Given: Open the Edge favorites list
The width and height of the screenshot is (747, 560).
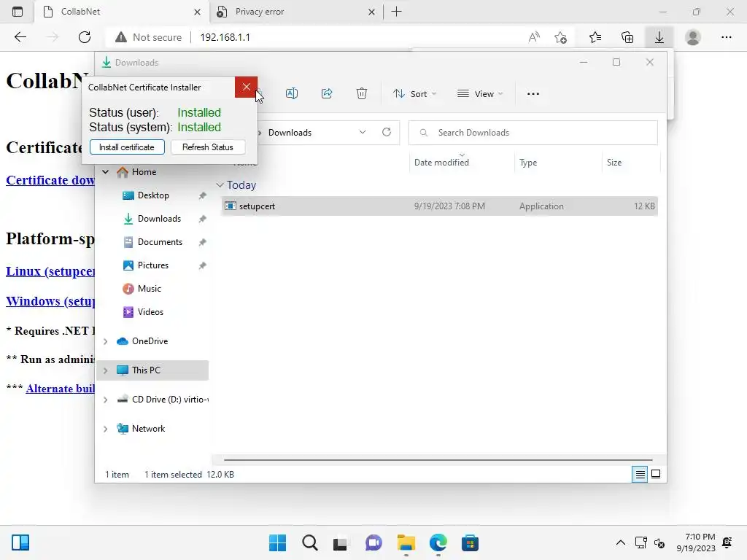Looking at the screenshot, I should [595, 37].
